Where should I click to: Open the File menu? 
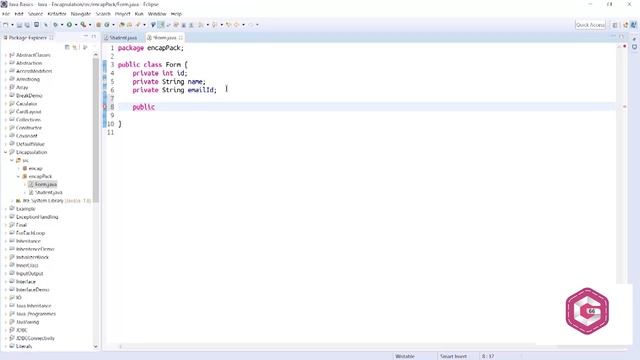6,14
